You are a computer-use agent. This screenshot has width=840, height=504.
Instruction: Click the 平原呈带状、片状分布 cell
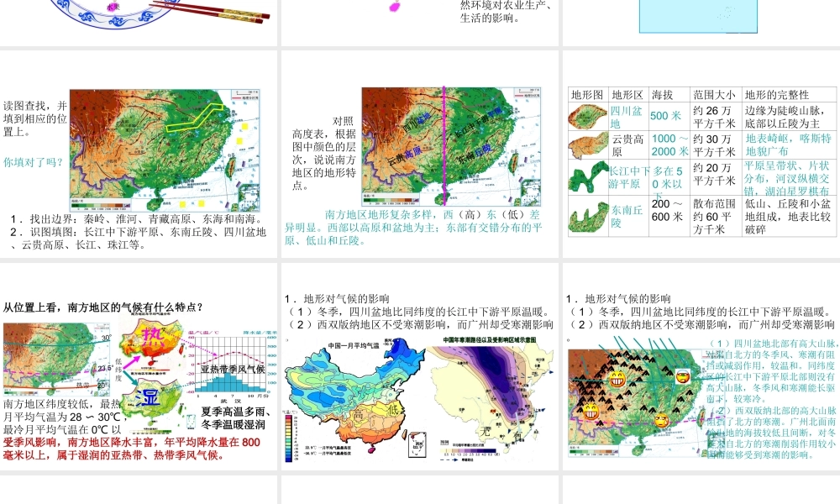click(787, 178)
